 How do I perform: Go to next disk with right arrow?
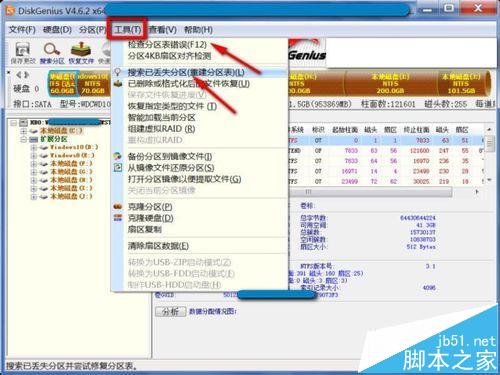coord(27,75)
